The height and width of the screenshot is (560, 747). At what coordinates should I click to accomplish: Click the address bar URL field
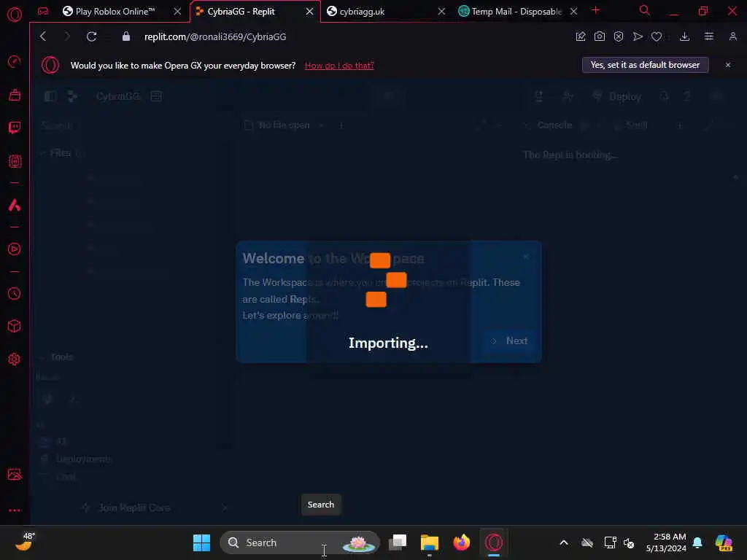coord(215,36)
